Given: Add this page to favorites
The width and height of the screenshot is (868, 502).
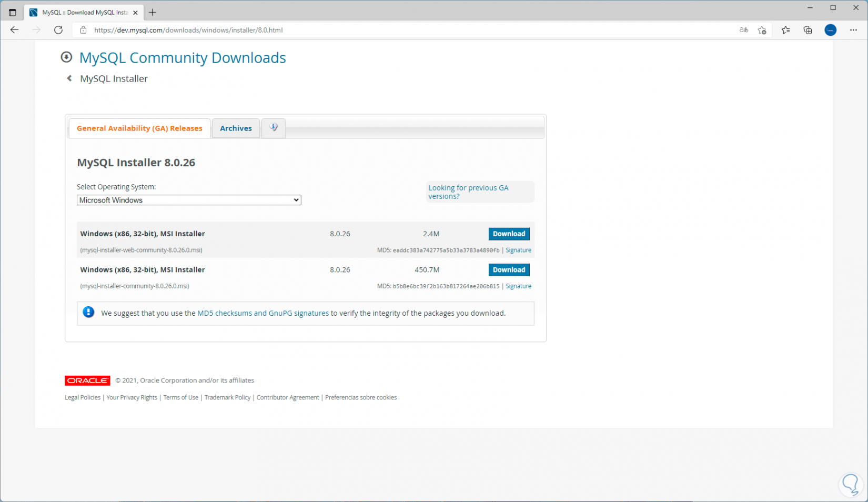Looking at the screenshot, I should coord(762,30).
